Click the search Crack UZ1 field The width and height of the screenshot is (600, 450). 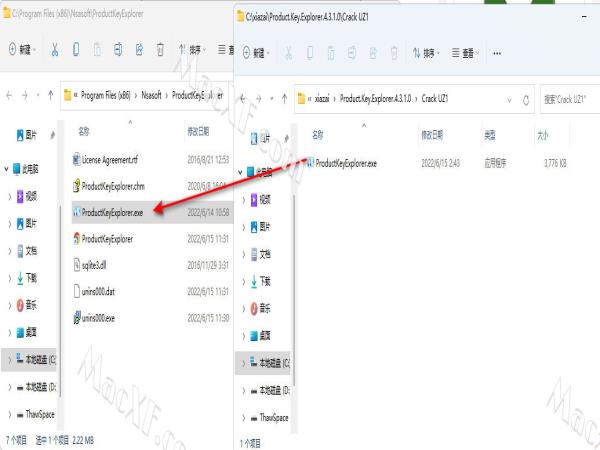click(570, 99)
